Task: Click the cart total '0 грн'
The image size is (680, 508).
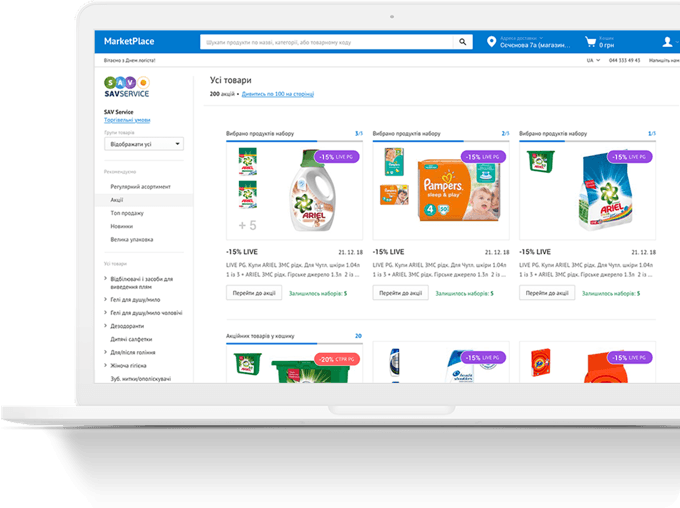Action: 607,45
